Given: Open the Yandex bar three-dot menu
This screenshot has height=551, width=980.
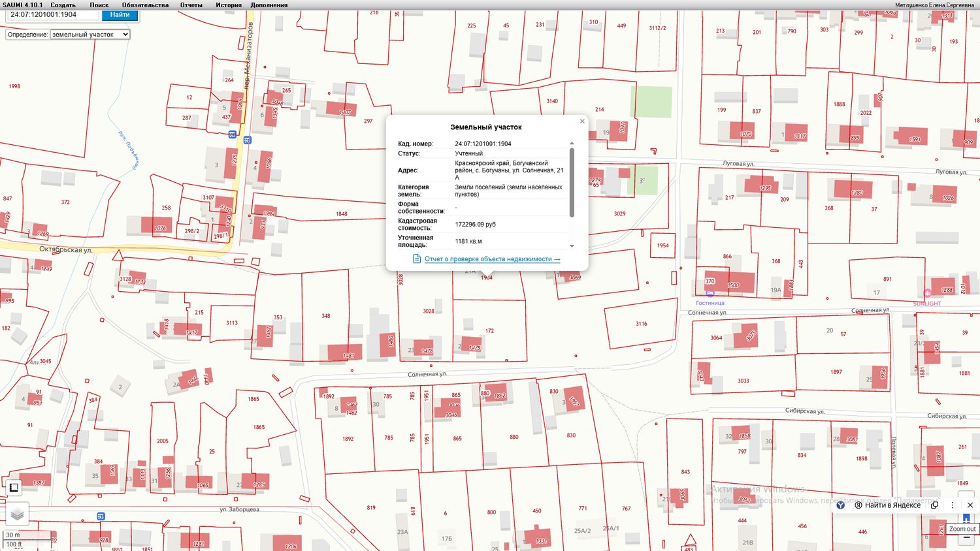Looking at the screenshot, I should click(x=953, y=505).
